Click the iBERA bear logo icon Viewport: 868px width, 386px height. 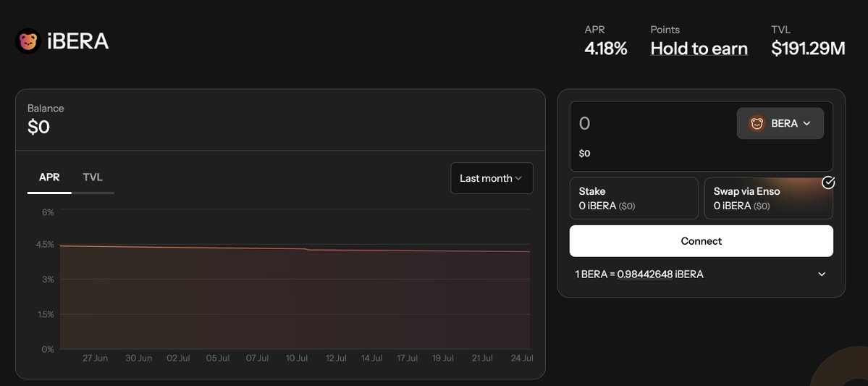28,41
